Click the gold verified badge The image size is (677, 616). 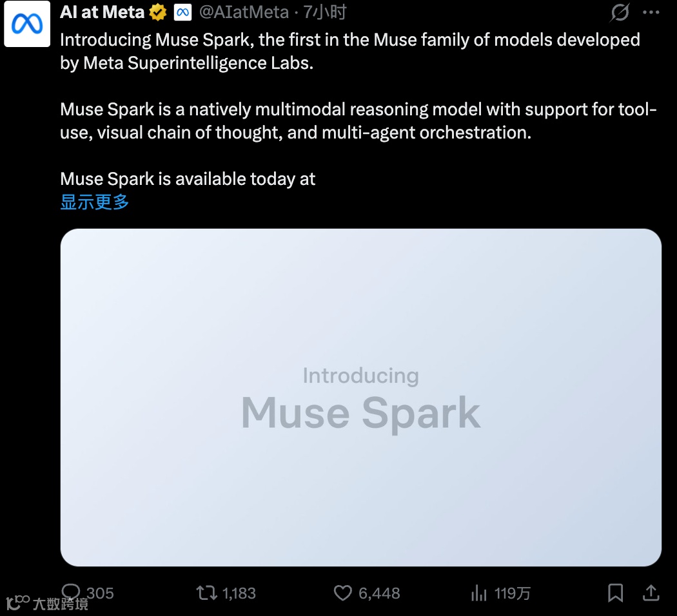click(x=158, y=12)
